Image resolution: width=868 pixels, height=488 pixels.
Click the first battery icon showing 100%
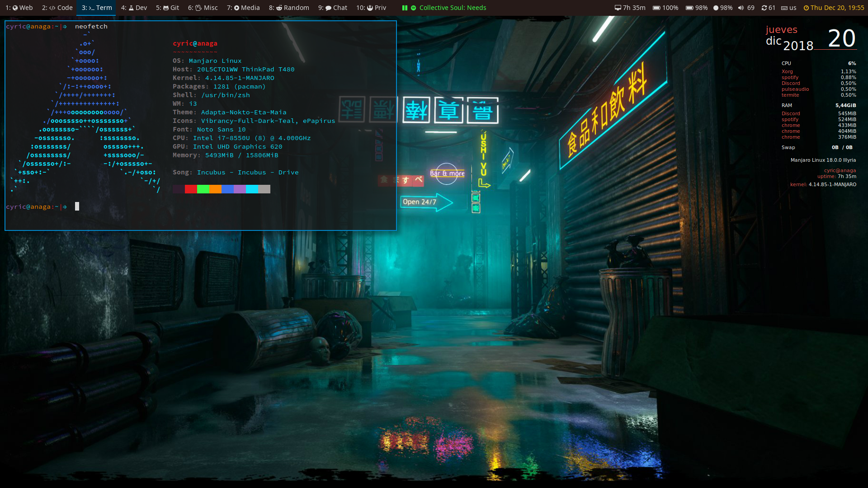click(x=656, y=8)
